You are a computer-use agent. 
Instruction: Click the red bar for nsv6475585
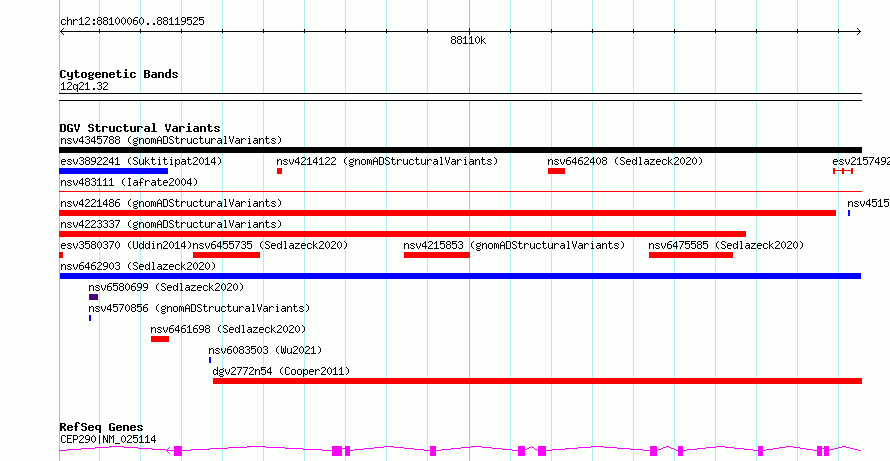pos(691,255)
